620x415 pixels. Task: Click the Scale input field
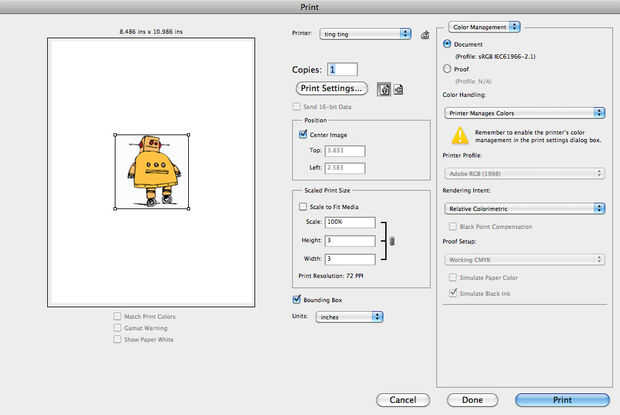coord(350,222)
